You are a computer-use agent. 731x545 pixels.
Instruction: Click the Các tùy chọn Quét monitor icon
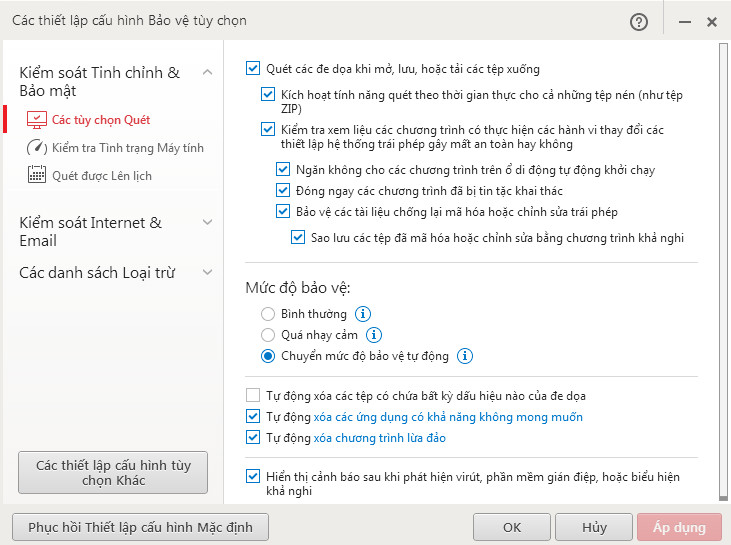click(37, 120)
